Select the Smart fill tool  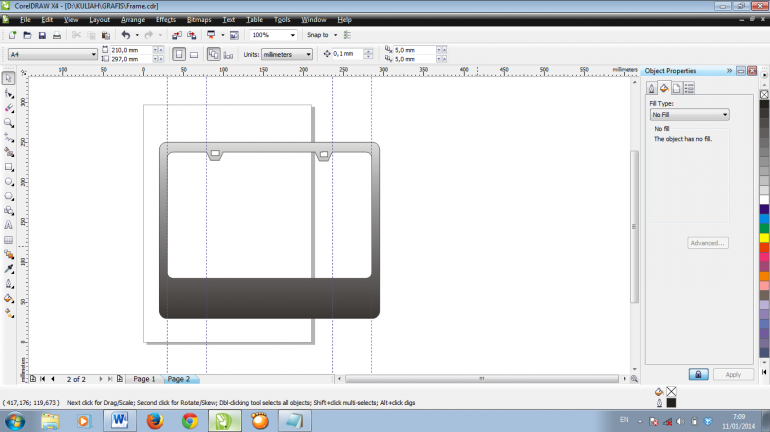(8, 152)
